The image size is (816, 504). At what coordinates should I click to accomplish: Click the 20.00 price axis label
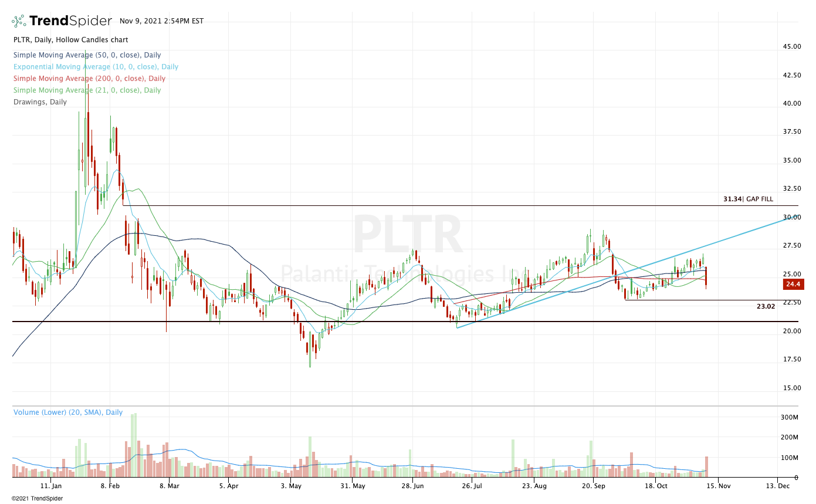[792, 331]
